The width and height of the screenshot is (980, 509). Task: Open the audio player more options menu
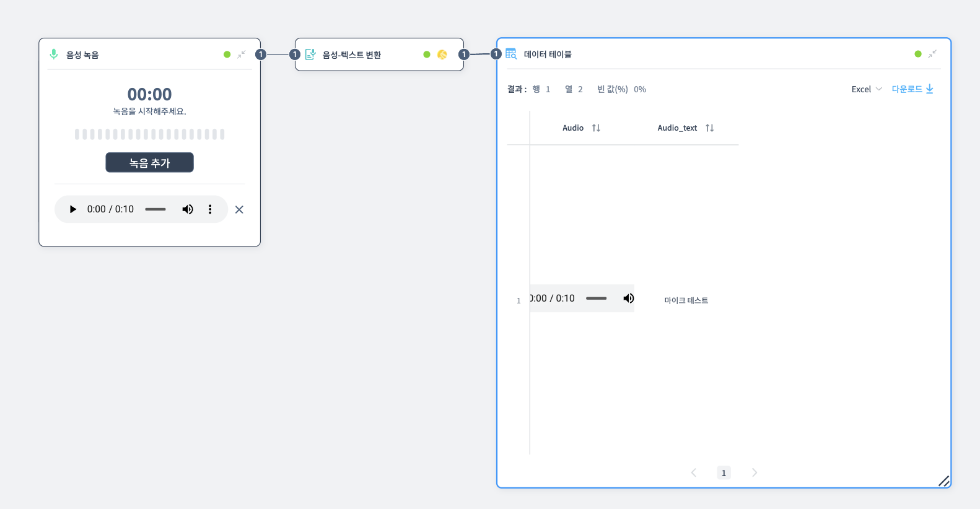(x=210, y=209)
